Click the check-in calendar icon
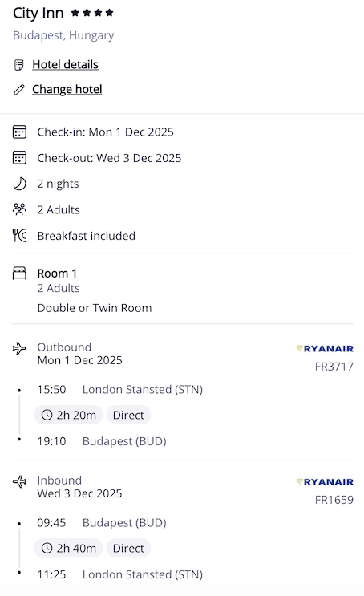This screenshot has height=596, width=364. click(19, 132)
